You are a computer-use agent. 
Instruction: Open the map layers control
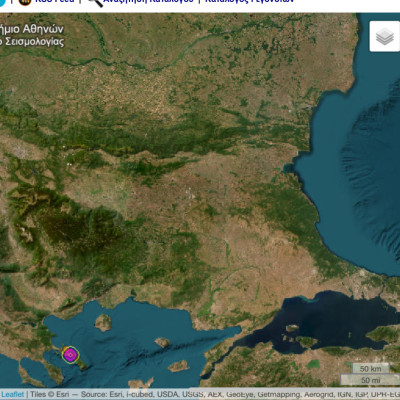pos(384,36)
